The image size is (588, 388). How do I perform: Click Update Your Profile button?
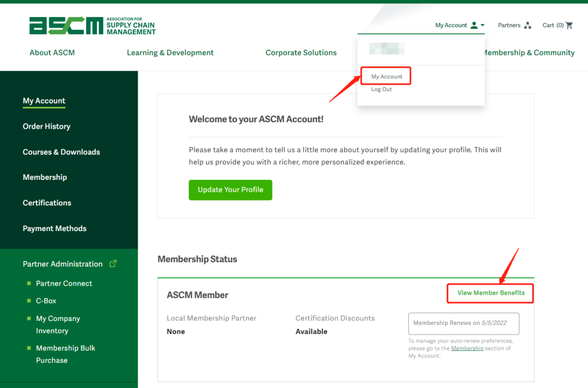coord(230,190)
